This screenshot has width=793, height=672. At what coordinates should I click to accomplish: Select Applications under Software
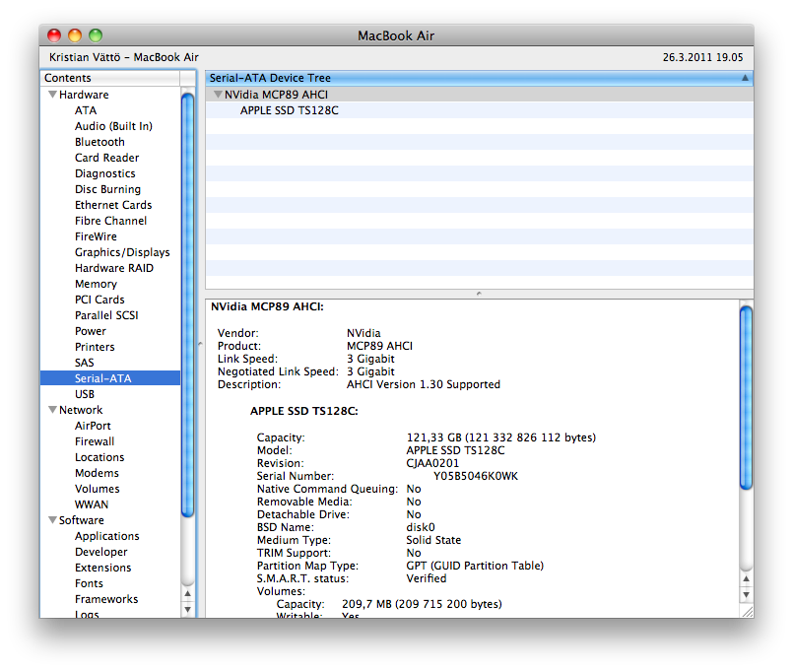click(106, 536)
